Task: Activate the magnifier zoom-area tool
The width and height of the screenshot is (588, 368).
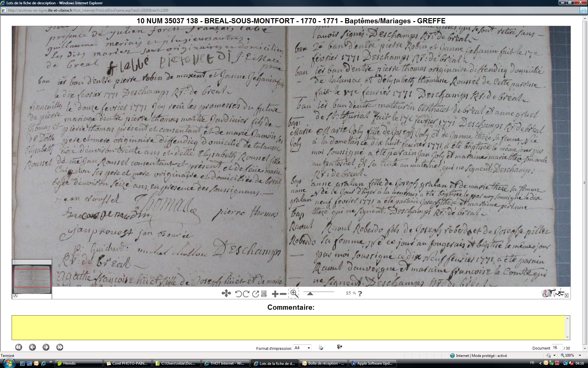Action: [294, 293]
